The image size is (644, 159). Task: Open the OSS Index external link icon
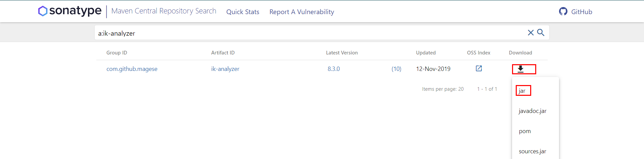click(479, 69)
